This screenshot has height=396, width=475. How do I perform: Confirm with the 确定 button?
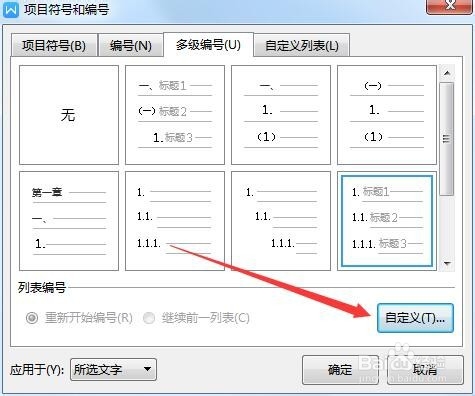(340, 370)
